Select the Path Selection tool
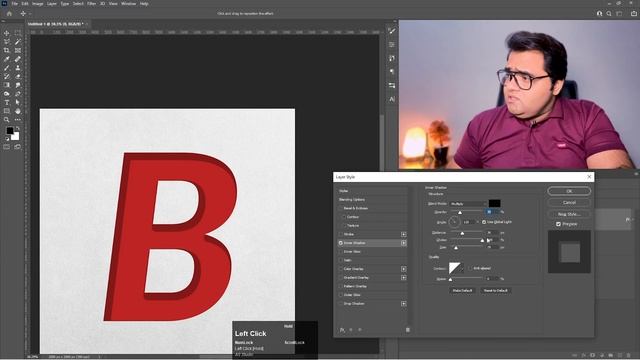 [18, 102]
